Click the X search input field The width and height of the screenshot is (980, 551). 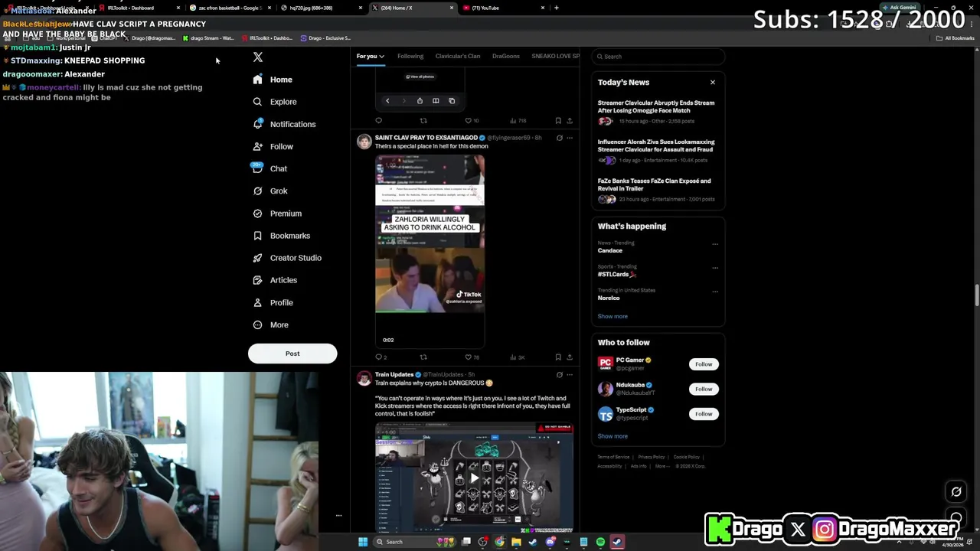[x=658, y=57]
